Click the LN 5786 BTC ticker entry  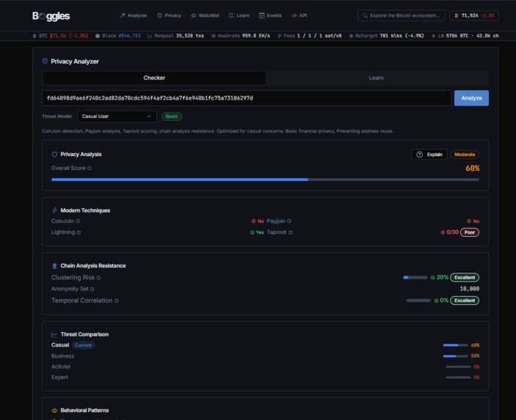pyautogui.click(x=465, y=35)
